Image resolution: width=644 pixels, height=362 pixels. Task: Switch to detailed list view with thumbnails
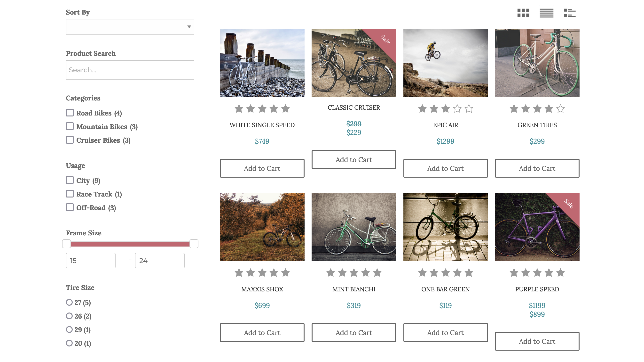click(570, 13)
